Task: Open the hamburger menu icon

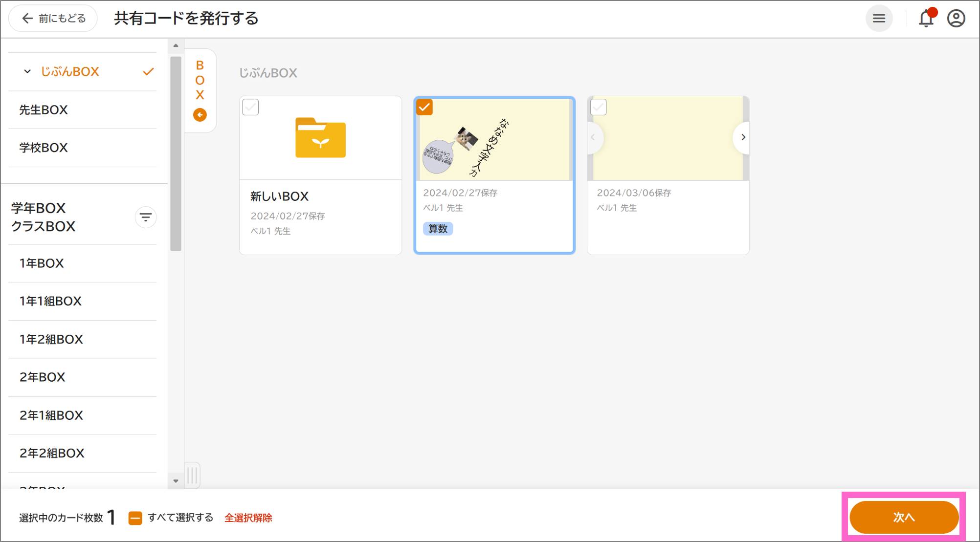Action: 879,19
